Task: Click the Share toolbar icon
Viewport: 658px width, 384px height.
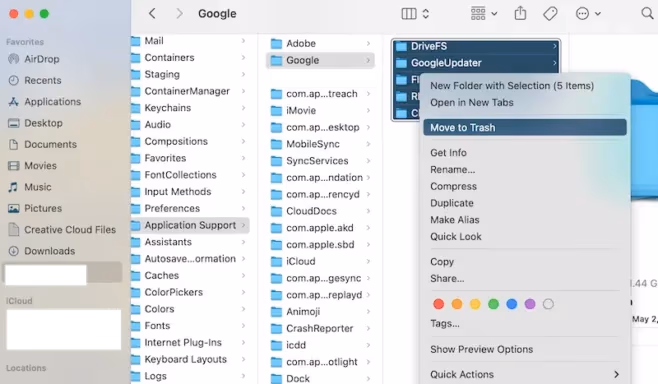Action: (x=520, y=13)
